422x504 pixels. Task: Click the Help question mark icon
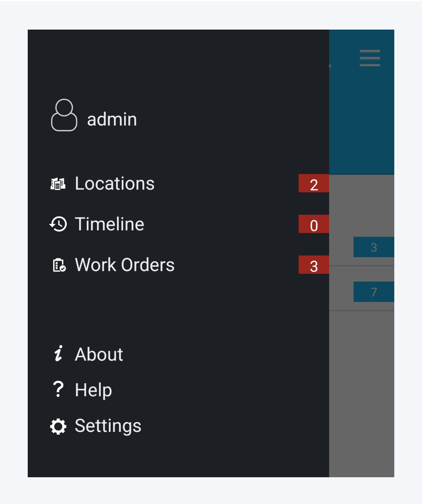click(58, 389)
